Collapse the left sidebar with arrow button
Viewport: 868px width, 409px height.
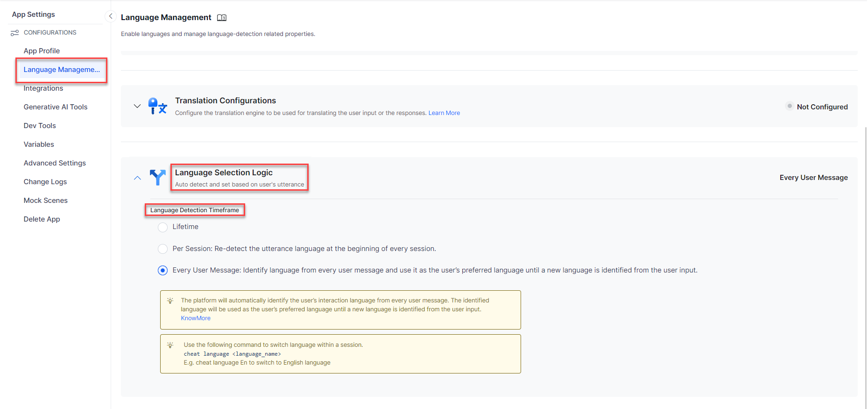tap(111, 16)
